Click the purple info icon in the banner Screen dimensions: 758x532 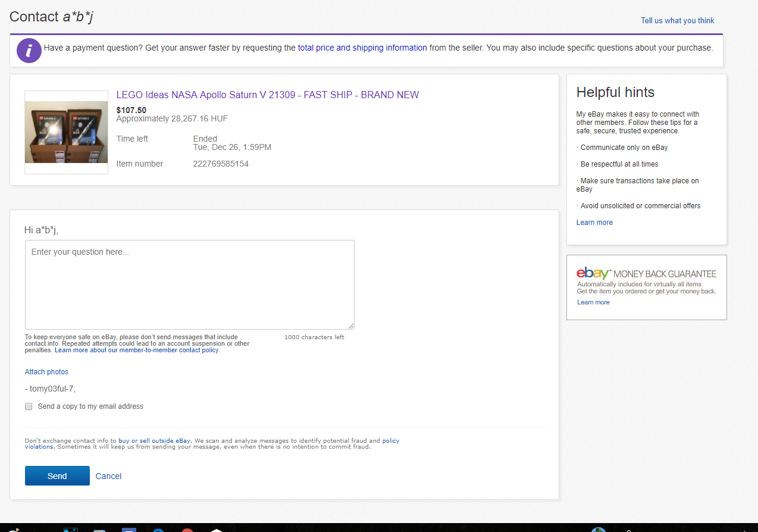click(x=29, y=51)
